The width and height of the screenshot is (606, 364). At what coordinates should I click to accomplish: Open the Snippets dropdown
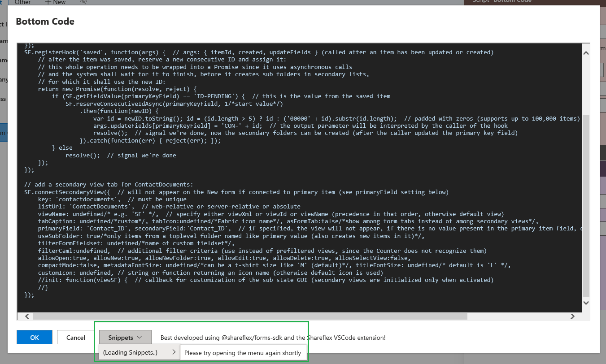125,337
